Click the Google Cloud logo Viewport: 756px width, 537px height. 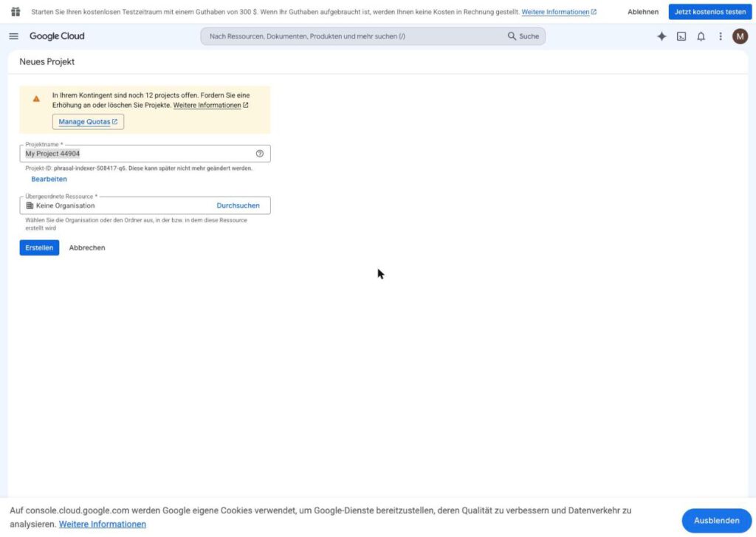pos(57,36)
